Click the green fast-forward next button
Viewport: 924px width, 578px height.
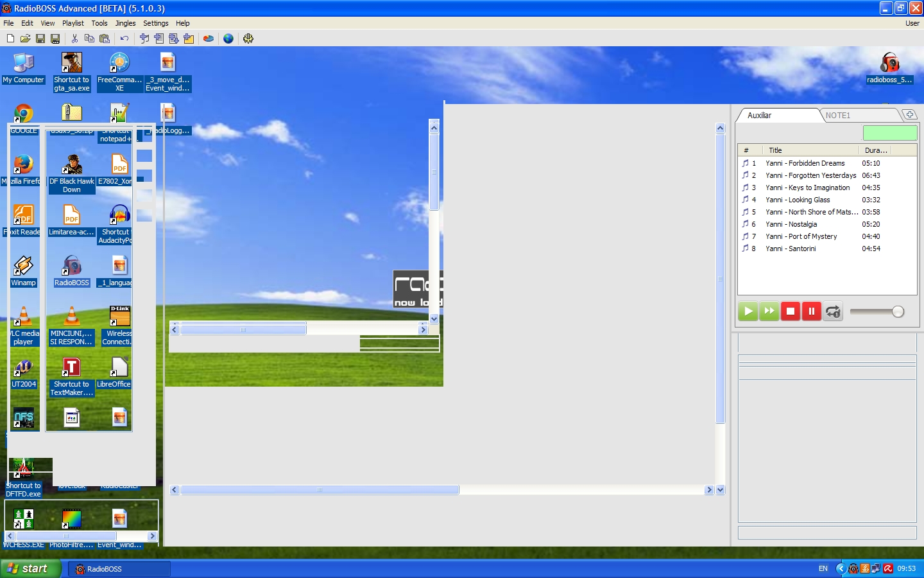click(769, 311)
